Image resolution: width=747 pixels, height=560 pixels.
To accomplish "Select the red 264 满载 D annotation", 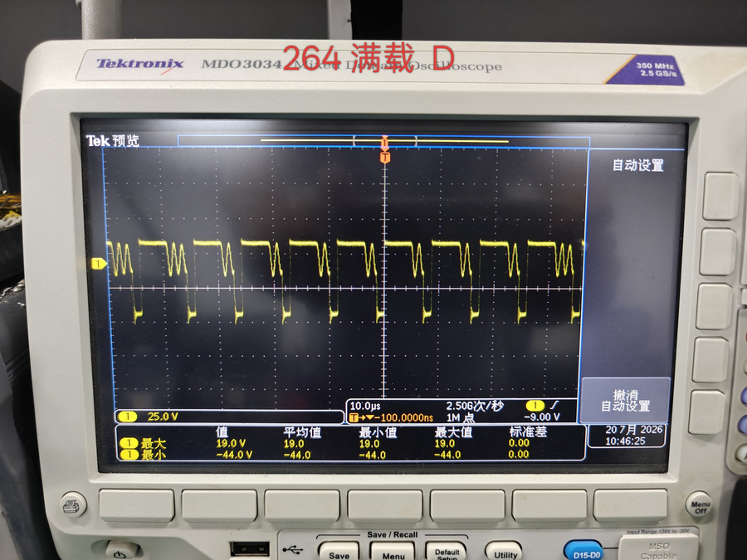I will point(369,57).
